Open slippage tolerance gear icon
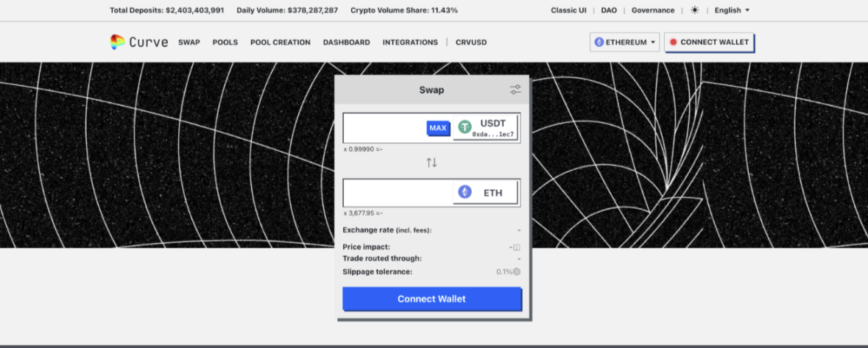 [x=517, y=271]
